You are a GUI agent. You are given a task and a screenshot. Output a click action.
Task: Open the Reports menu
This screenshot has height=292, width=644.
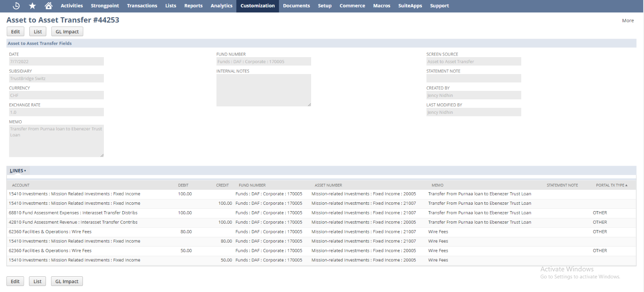point(193,6)
